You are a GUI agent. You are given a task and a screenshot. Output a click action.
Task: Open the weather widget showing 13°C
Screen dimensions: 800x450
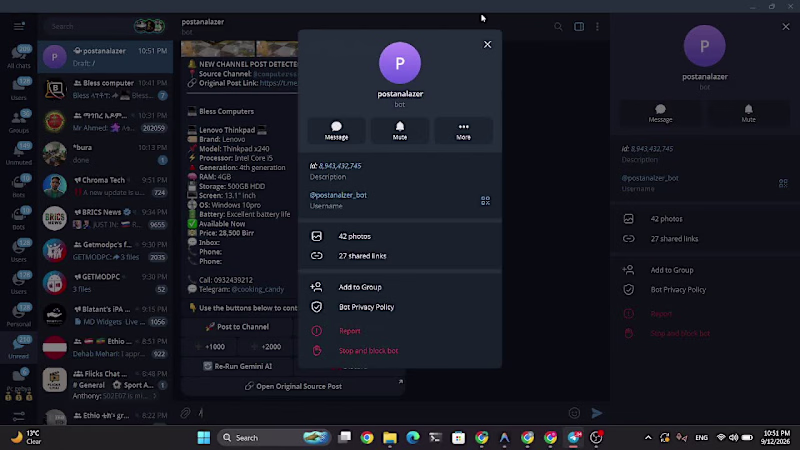(27, 437)
